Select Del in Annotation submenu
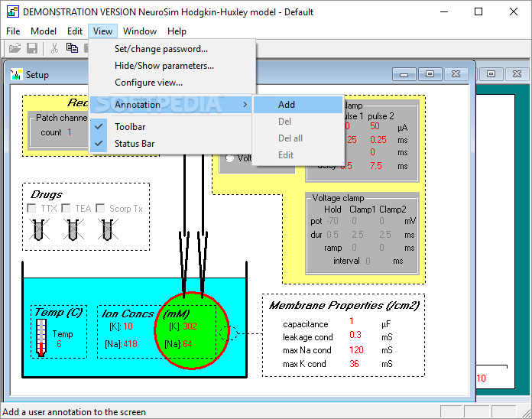 pyautogui.click(x=298, y=122)
